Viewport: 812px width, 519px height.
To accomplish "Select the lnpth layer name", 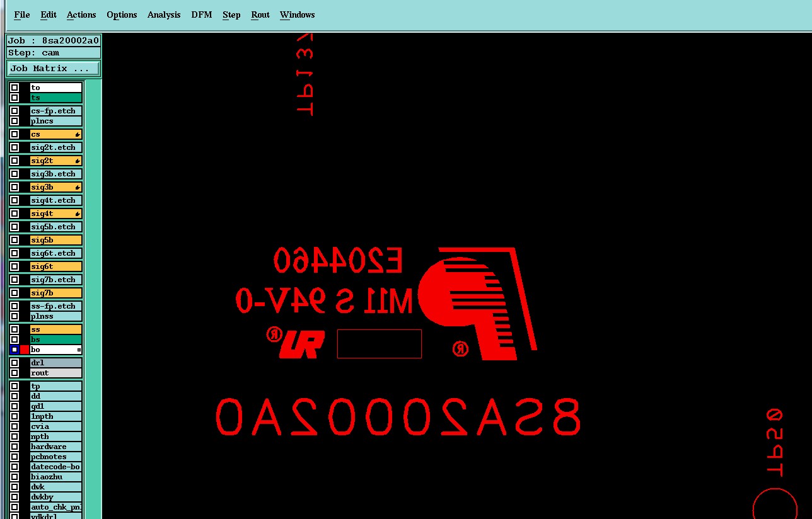I will tap(56, 416).
